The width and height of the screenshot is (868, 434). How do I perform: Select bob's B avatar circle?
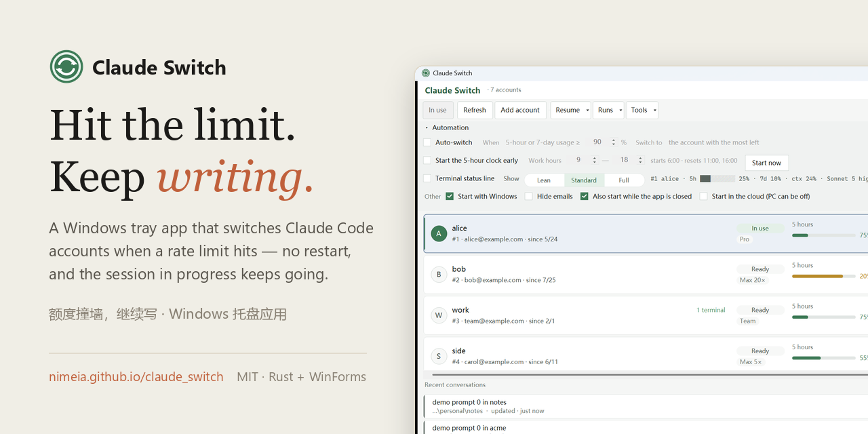439,275
